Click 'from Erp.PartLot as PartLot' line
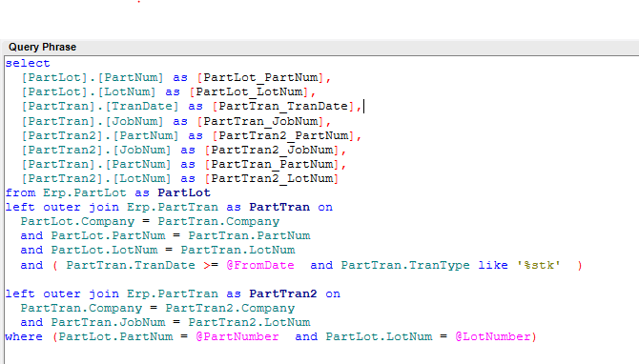Image resolution: width=639 pixels, height=364 pixels. 108,193
